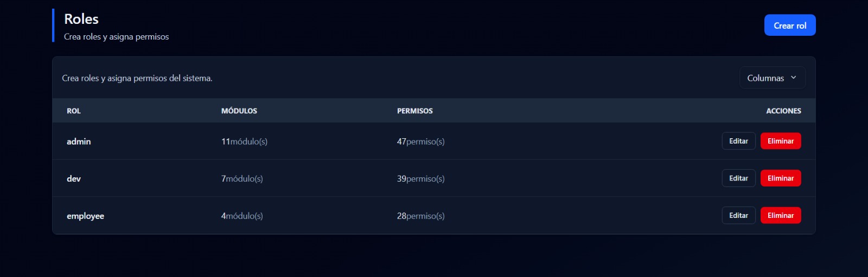Select the dev role name
This screenshot has width=868, height=277.
74,178
